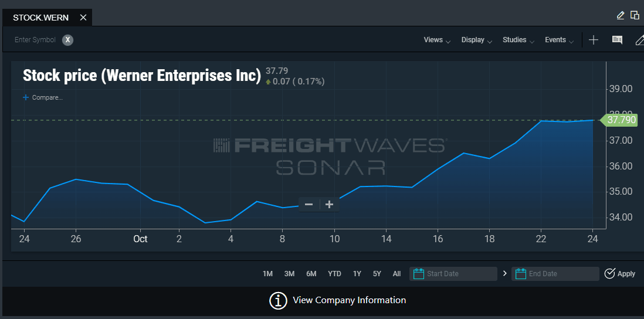Click the edit pencil icon at top right

coord(621,16)
